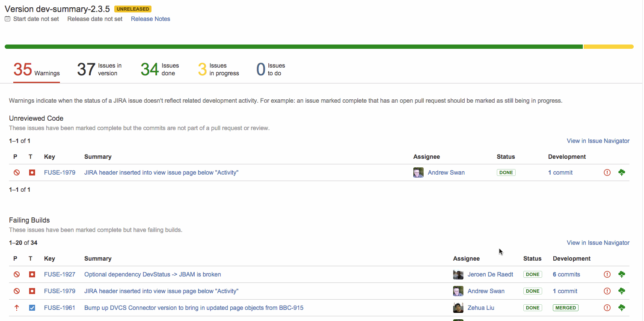Click 'Release date not set' text
This screenshot has height=321, width=644.
point(95,19)
